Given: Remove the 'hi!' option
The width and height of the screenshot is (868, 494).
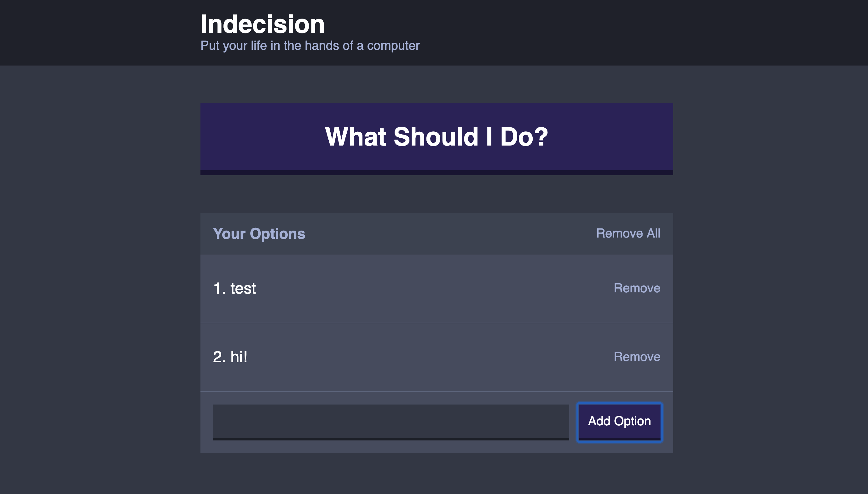Looking at the screenshot, I should (637, 357).
